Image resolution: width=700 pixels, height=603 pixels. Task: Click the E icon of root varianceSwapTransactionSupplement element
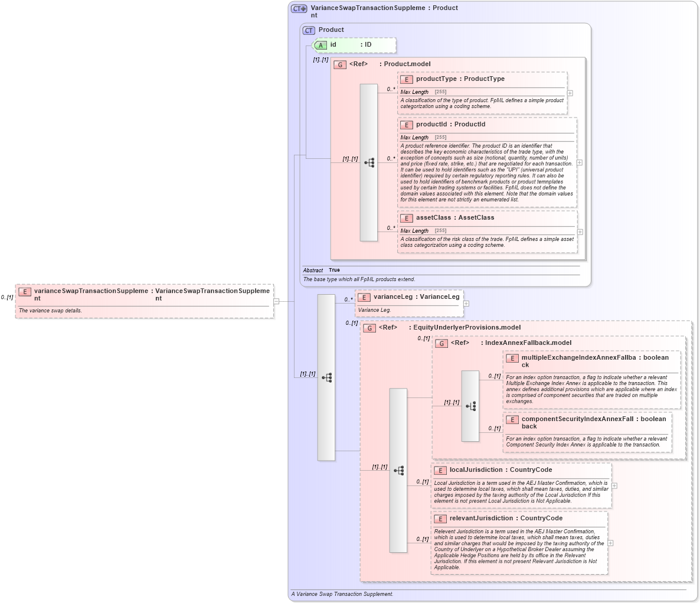click(25, 292)
